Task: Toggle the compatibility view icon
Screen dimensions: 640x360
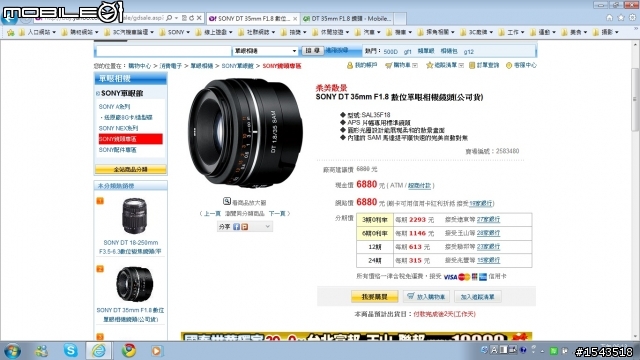Action: point(184,18)
